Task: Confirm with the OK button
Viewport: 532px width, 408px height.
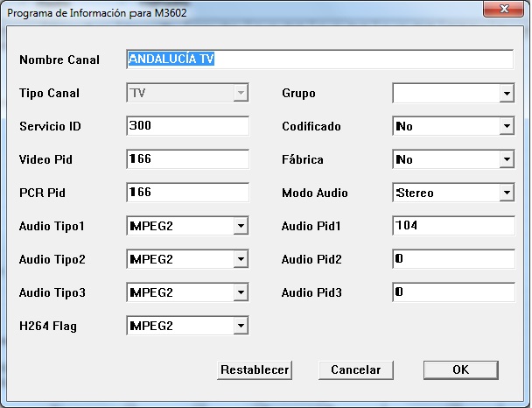Action: tap(461, 370)
